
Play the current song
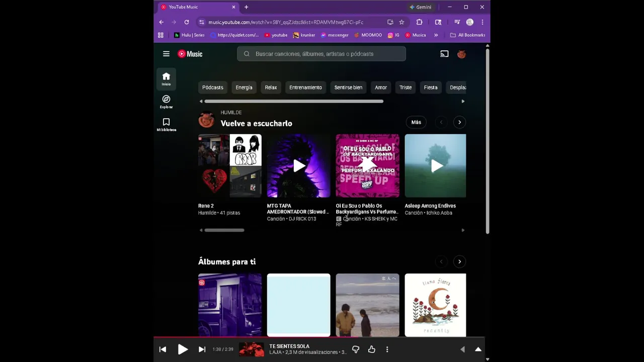(183, 349)
